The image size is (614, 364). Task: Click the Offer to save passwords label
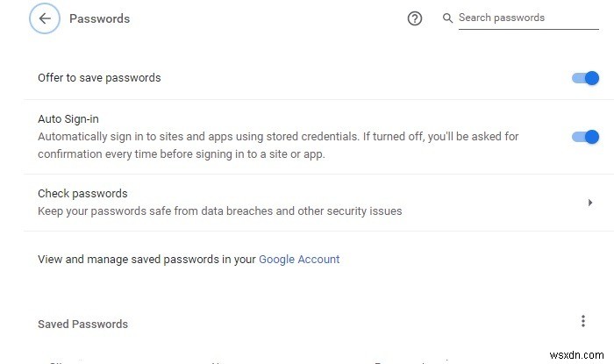click(x=99, y=78)
